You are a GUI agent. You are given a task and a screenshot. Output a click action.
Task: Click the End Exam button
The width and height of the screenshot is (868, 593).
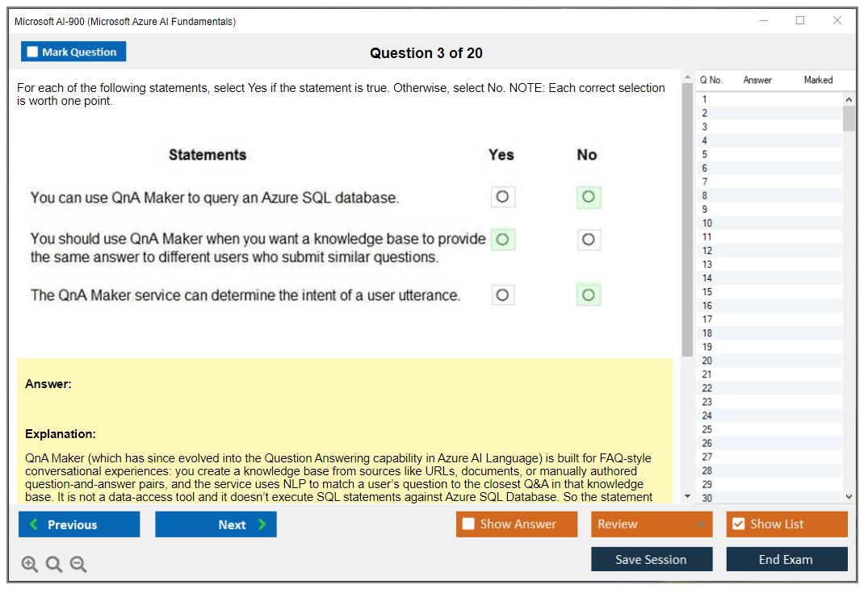(x=786, y=558)
